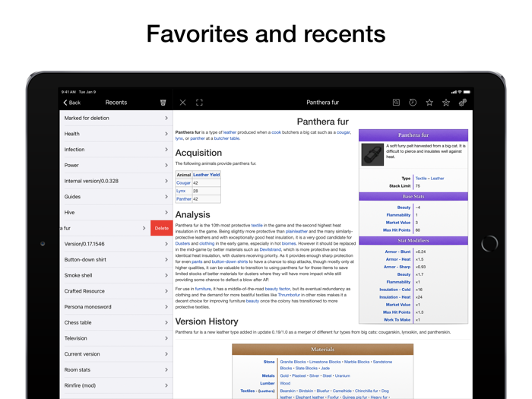Viewport: 532px width, 399px height.
Task: Tap the star icon beside the clock icon
Action: [429, 102]
